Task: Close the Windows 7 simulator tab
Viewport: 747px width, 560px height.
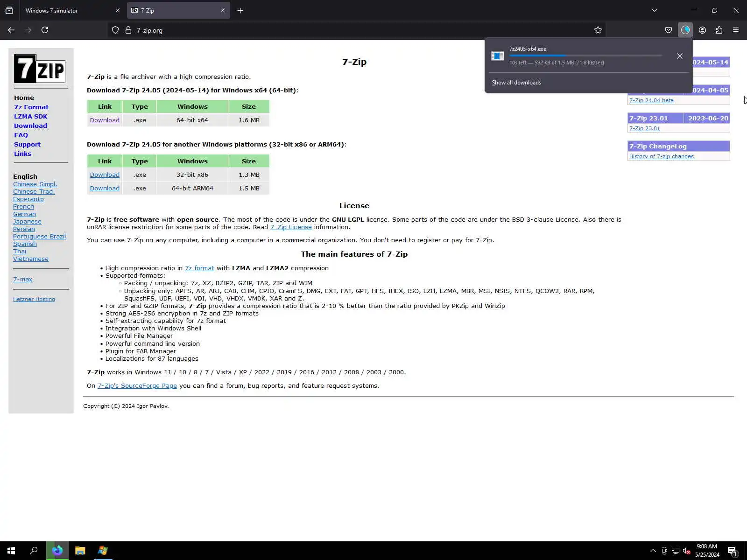Action: (118, 10)
